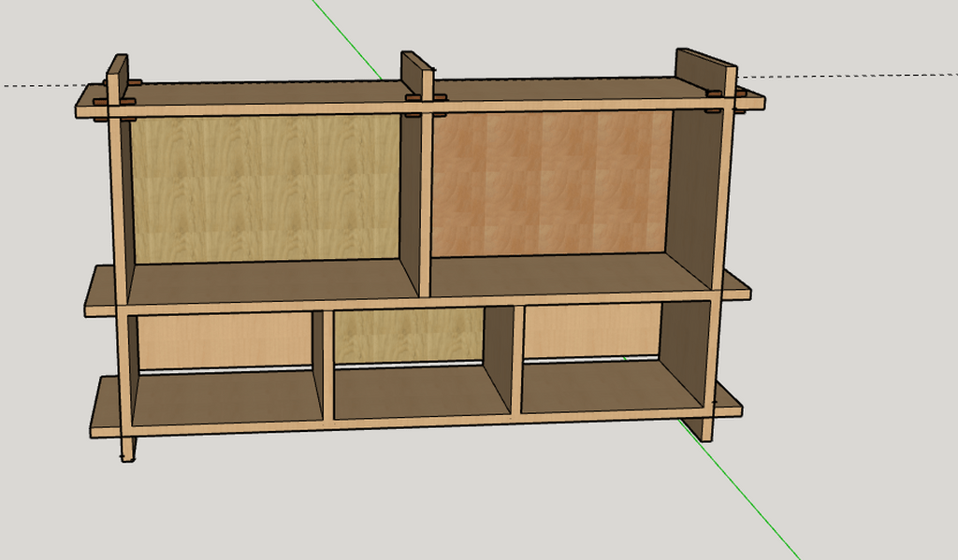Select the divider between lower-middle and lower-right compartments
This screenshot has width=958, height=560.
tap(518, 362)
